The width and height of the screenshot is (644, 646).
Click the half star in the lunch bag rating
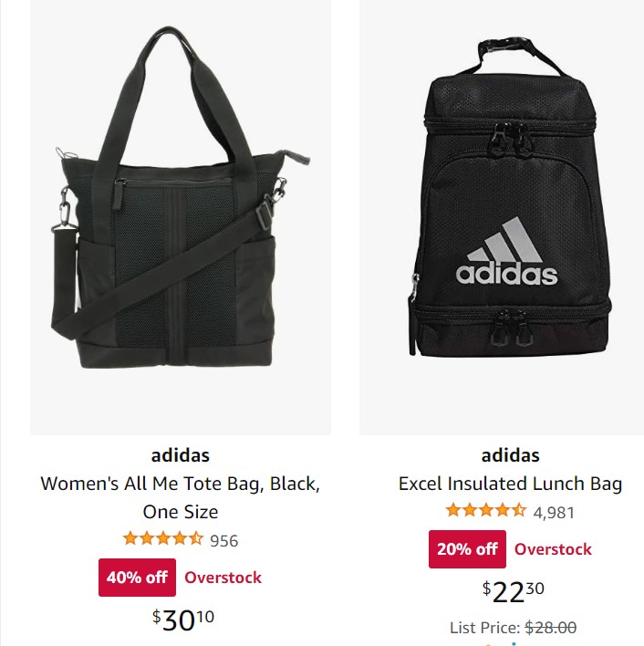tap(519, 510)
